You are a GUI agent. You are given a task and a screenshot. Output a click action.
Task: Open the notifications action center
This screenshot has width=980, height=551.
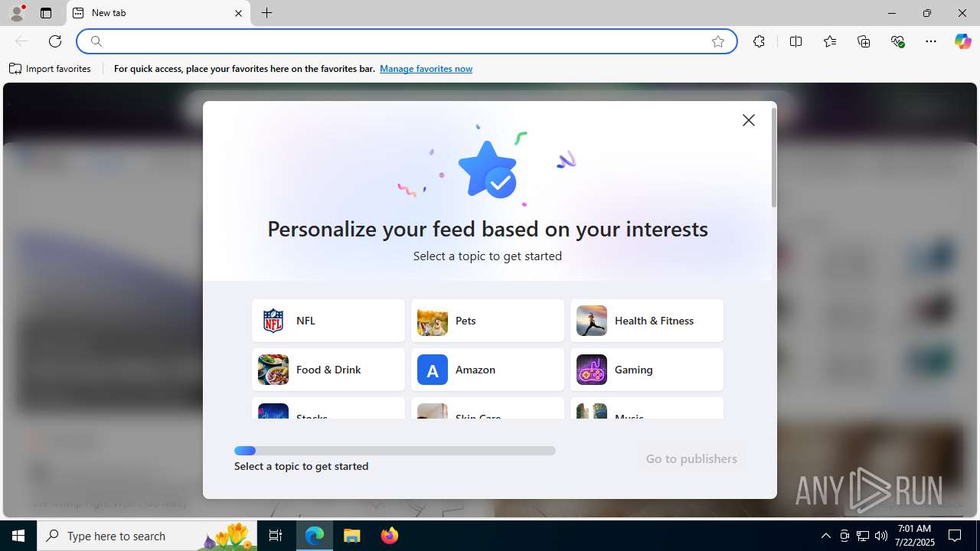click(955, 536)
